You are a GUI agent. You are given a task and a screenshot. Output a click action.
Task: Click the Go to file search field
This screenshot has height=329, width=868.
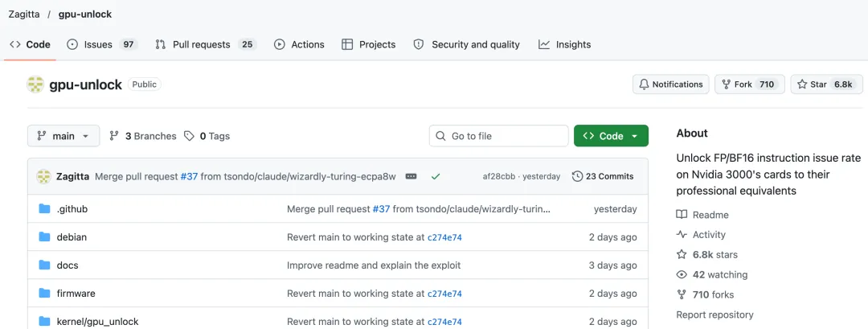(x=499, y=136)
